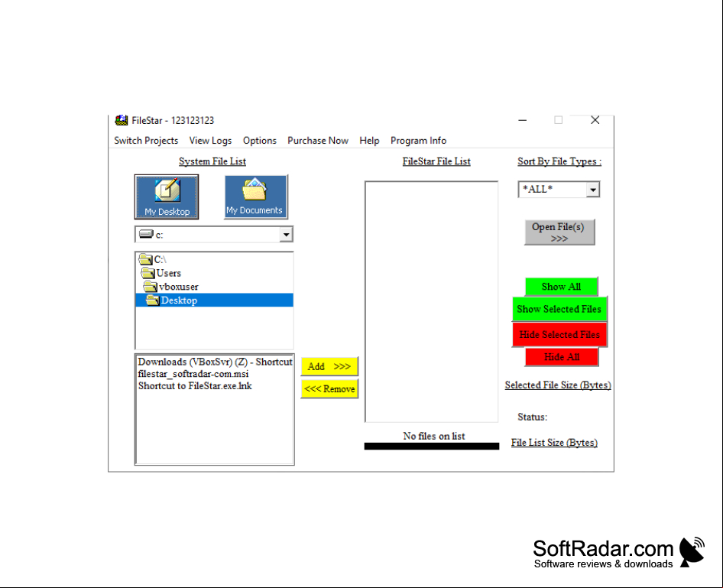
Task: Click the My Desktop icon button
Action: pyautogui.click(x=167, y=197)
